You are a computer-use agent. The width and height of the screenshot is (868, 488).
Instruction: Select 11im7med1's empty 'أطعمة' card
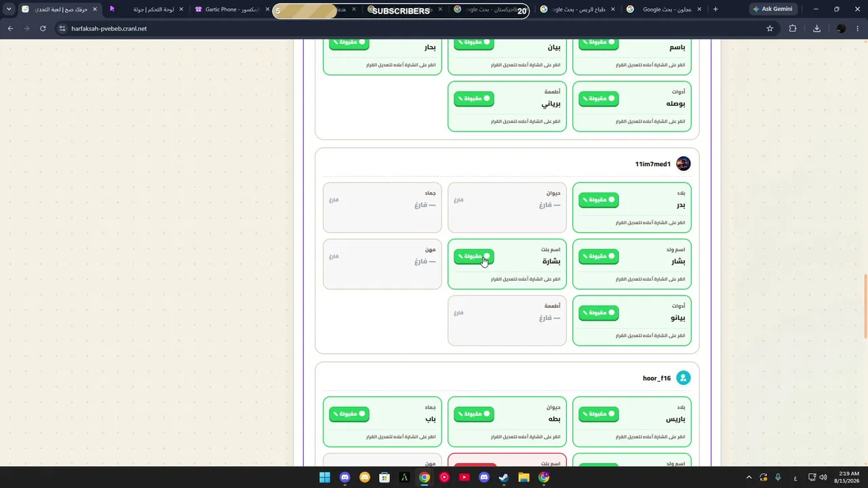tap(507, 321)
